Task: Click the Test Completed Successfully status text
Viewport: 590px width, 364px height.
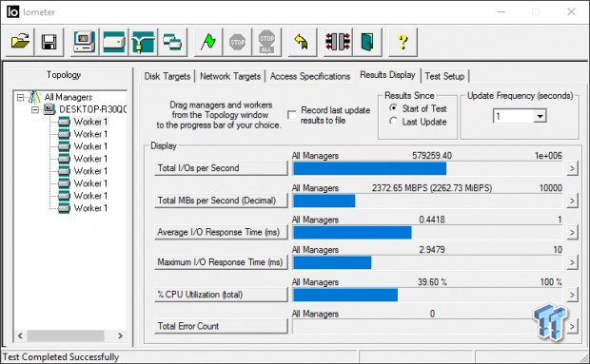Action: (x=61, y=356)
